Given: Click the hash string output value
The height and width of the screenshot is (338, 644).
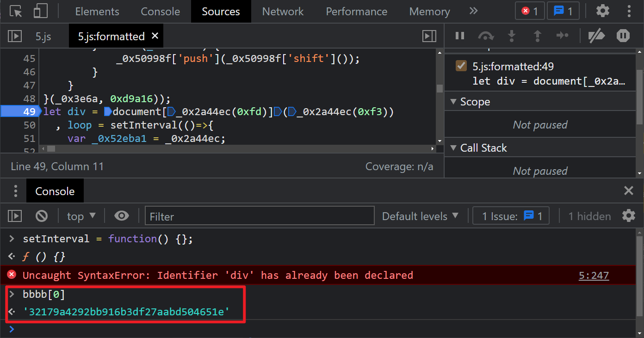Looking at the screenshot, I should point(126,312).
